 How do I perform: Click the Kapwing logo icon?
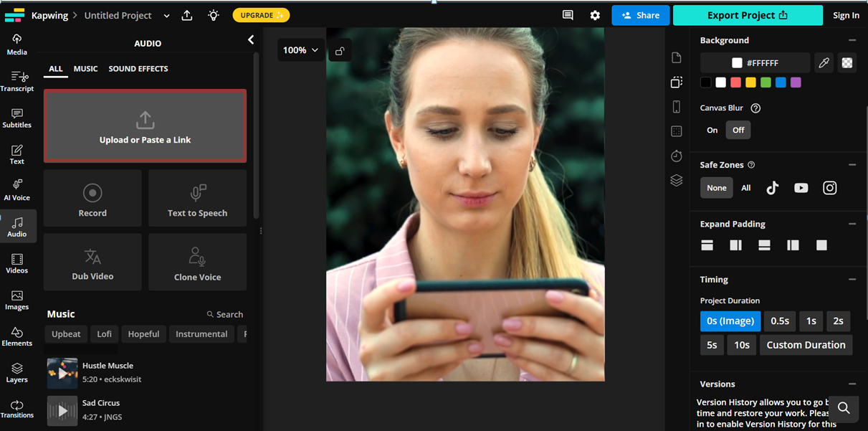click(14, 15)
